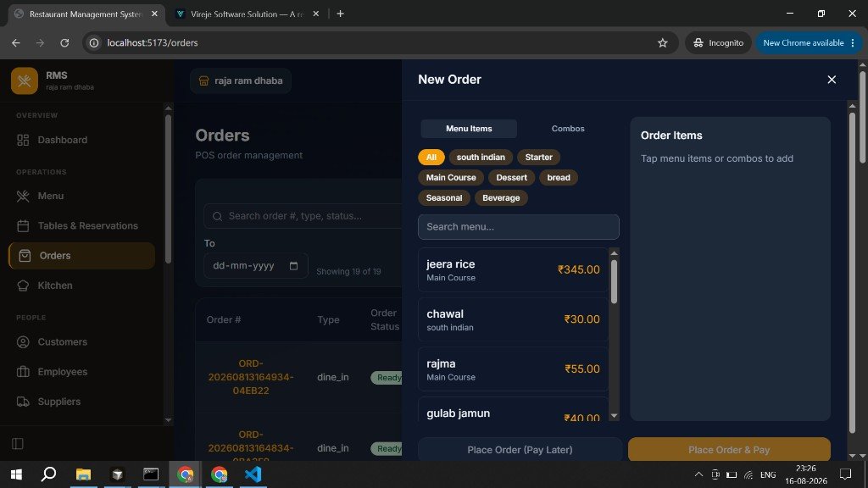
Task: Open the Tables & Reservations menu item
Action: (x=82, y=225)
